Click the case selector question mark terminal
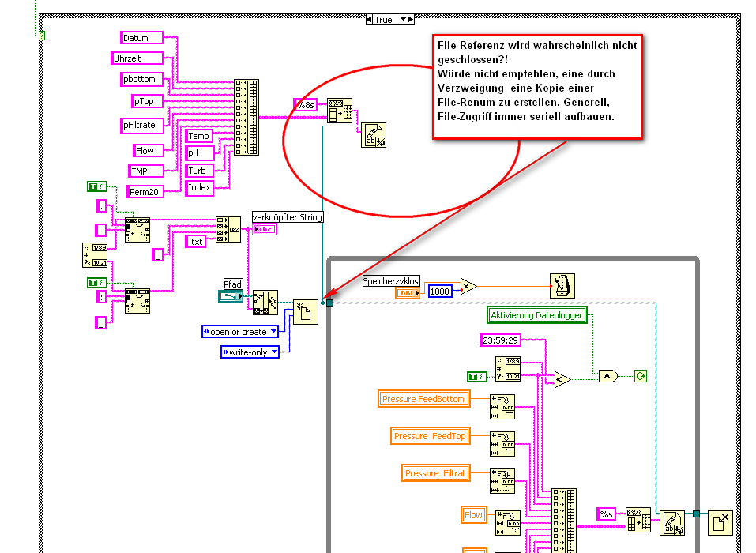The width and height of the screenshot is (756, 553). coord(42,36)
